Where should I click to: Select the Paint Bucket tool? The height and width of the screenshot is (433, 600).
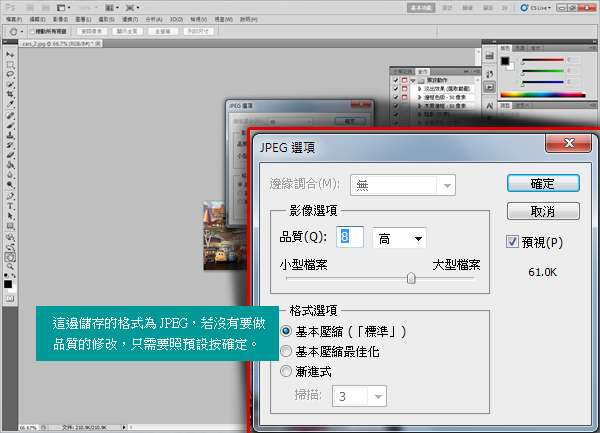point(10,165)
